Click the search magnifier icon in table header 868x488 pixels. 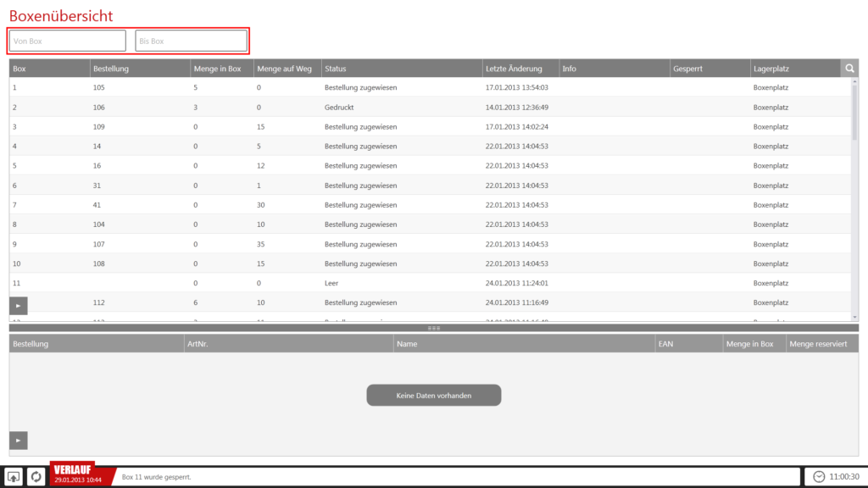(x=849, y=69)
